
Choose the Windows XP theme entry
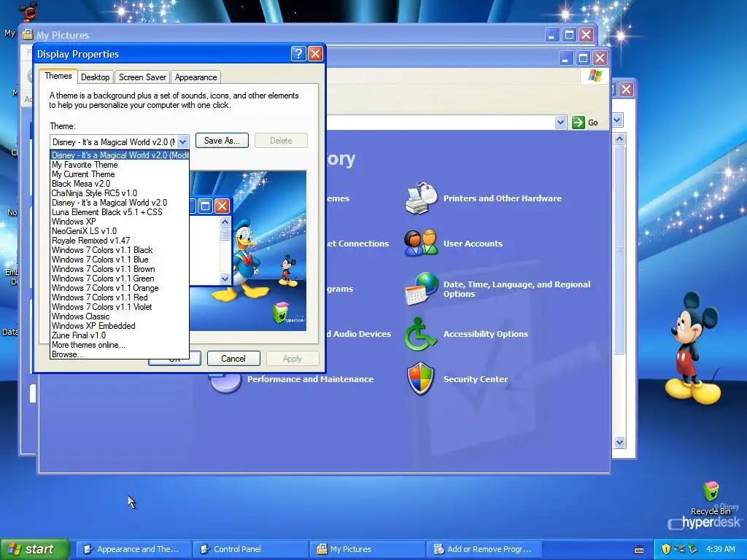click(120, 222)
